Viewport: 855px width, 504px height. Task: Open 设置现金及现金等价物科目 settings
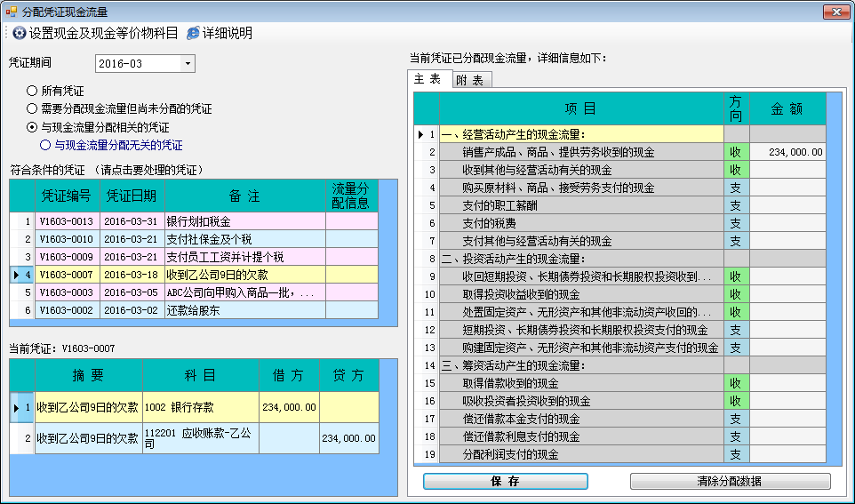95,33
